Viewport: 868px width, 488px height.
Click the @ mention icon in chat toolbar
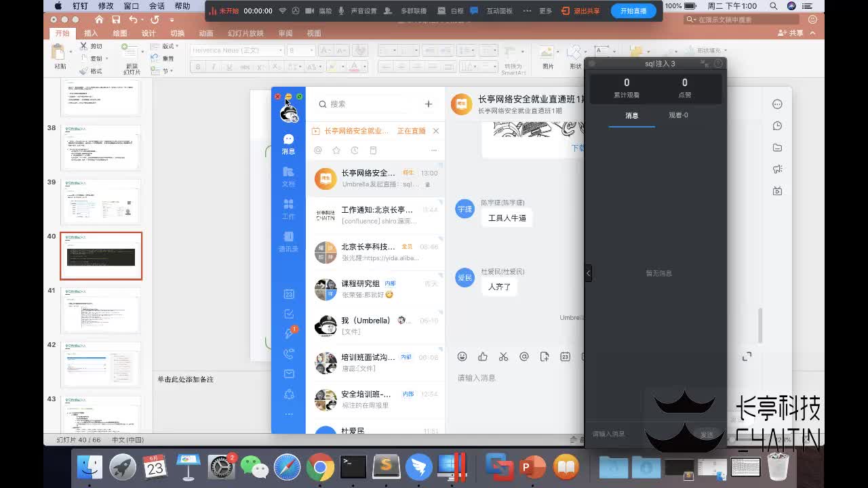tap(524, 357)
